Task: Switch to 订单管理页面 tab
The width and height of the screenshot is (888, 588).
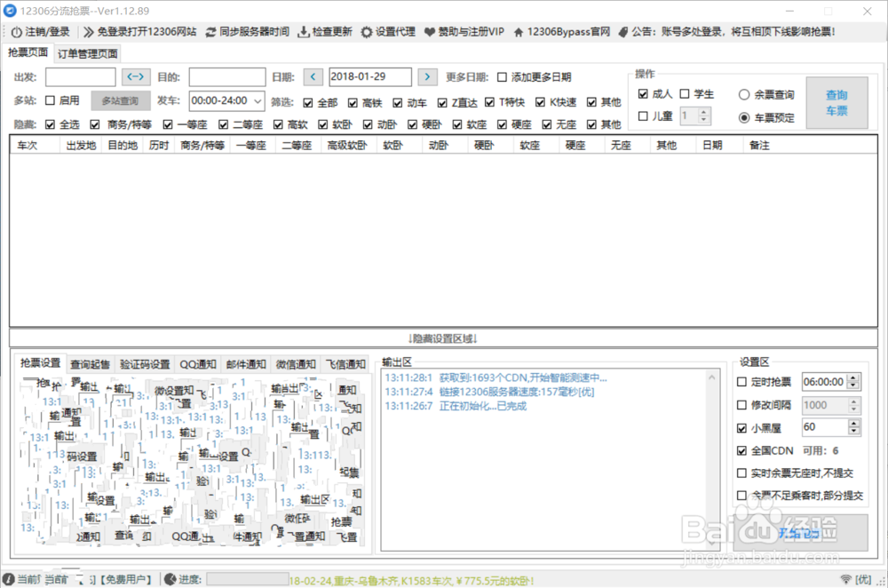Action: click(88, 54)
